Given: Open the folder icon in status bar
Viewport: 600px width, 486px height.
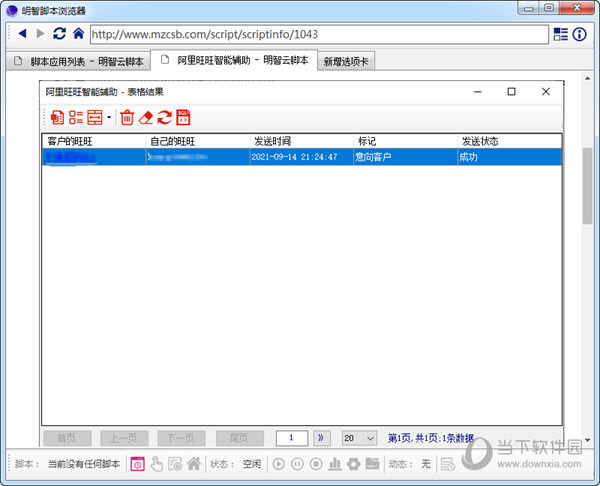Looking at the screenshot, I should [372, 464].
